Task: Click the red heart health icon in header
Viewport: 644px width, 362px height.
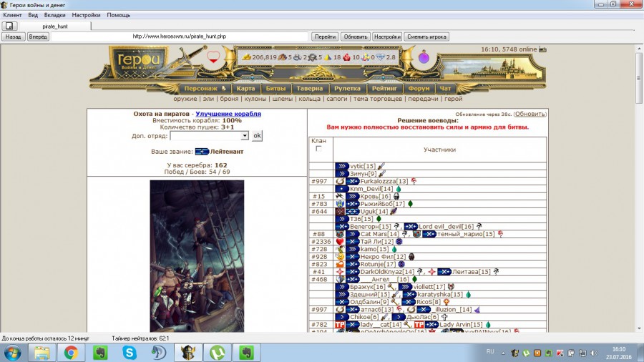Action: point(213,57)
